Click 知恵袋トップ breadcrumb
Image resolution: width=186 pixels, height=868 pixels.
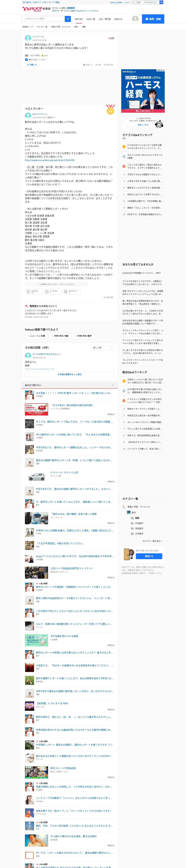click(28, 27)
